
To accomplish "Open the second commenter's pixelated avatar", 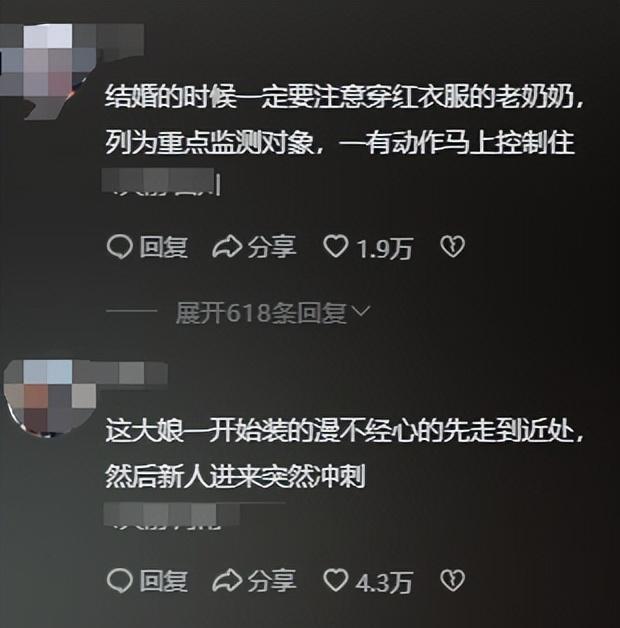I will (x=50, y=397).
